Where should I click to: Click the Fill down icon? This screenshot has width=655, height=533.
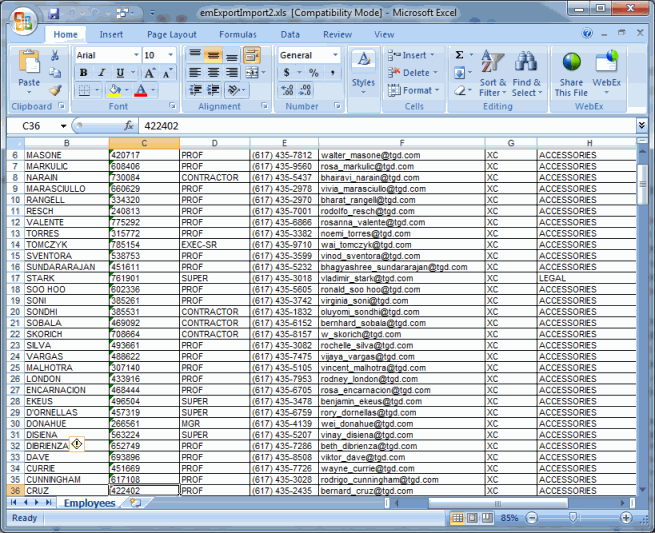click(459, 73)
